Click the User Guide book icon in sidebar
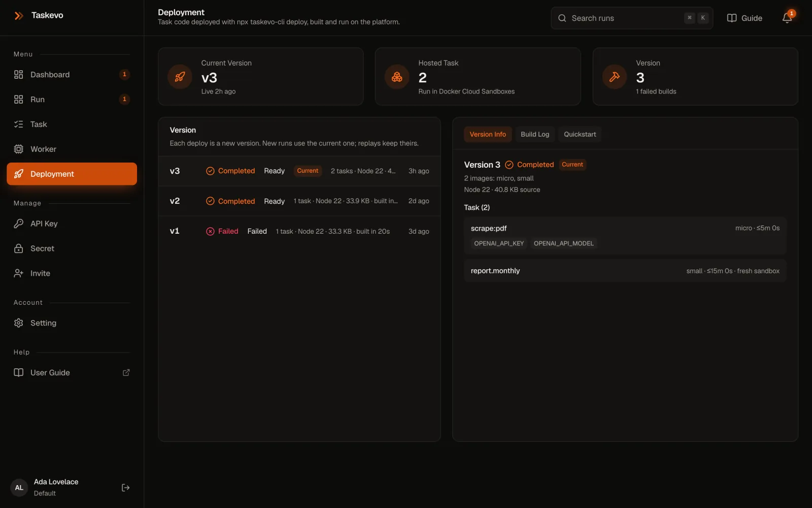This screenshot has height=508, width=812. coord(19,372)
